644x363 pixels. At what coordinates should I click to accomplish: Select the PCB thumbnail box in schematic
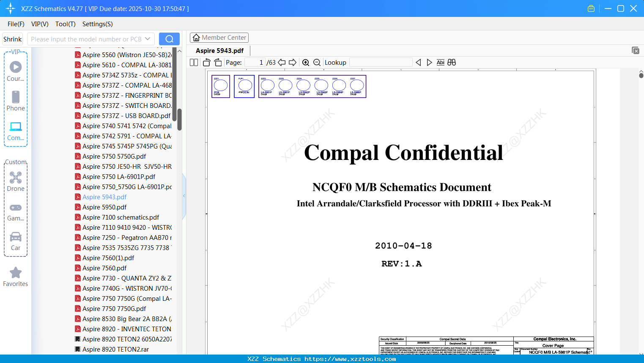pyautogui.click(x=221, y=86)
